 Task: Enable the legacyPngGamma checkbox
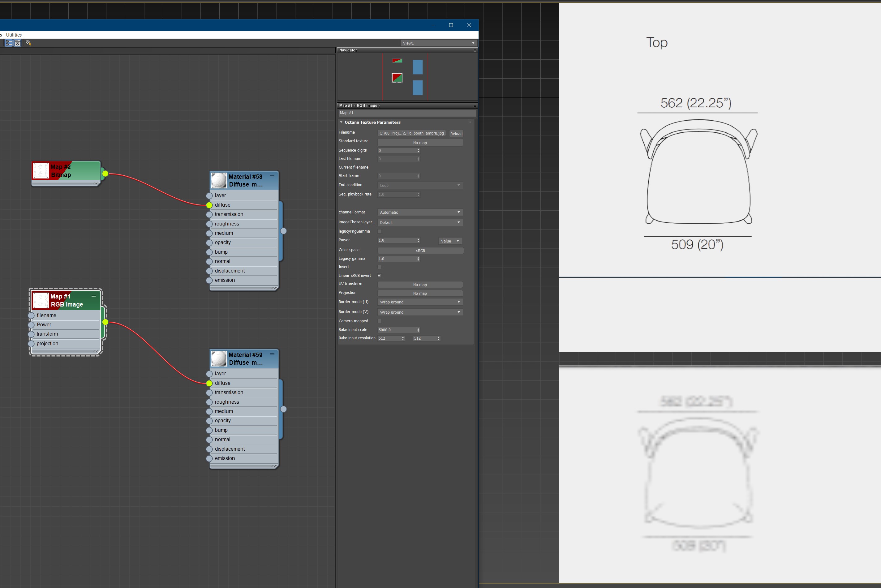[x=380, y=231]
